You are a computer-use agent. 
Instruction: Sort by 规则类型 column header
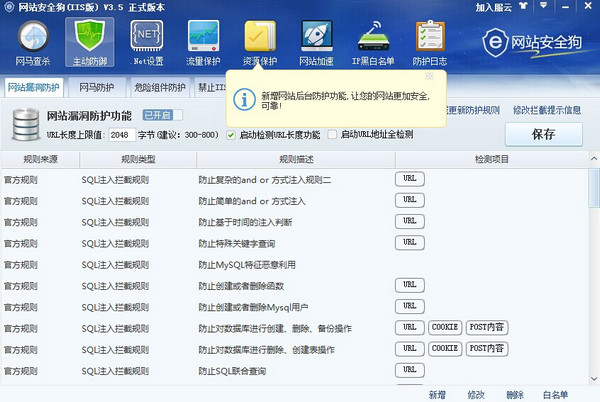tap(138, 159)
